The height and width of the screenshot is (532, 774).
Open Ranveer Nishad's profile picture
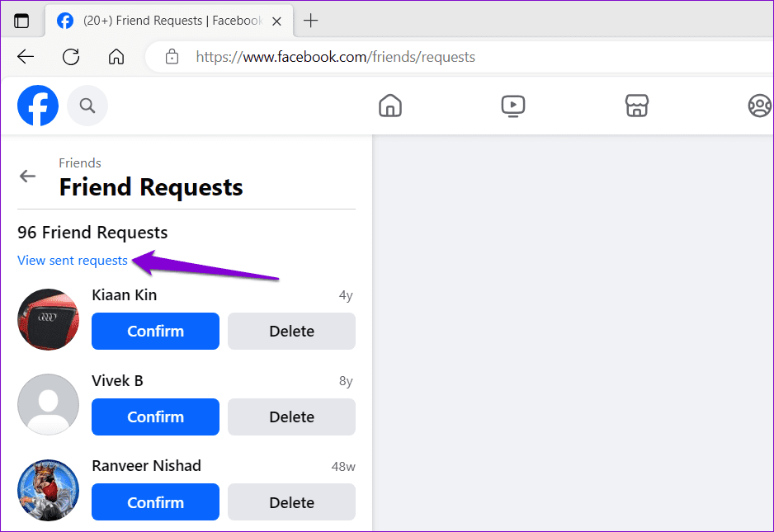point(48,490)
